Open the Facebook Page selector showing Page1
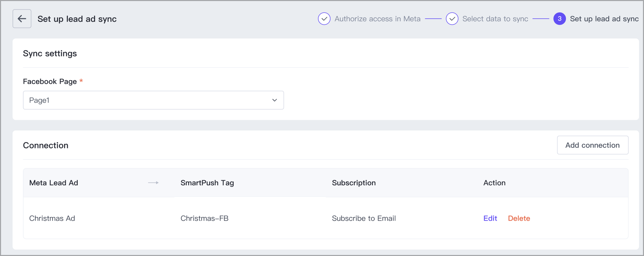Viewport: 644px width, 256px height. (153, 100)
